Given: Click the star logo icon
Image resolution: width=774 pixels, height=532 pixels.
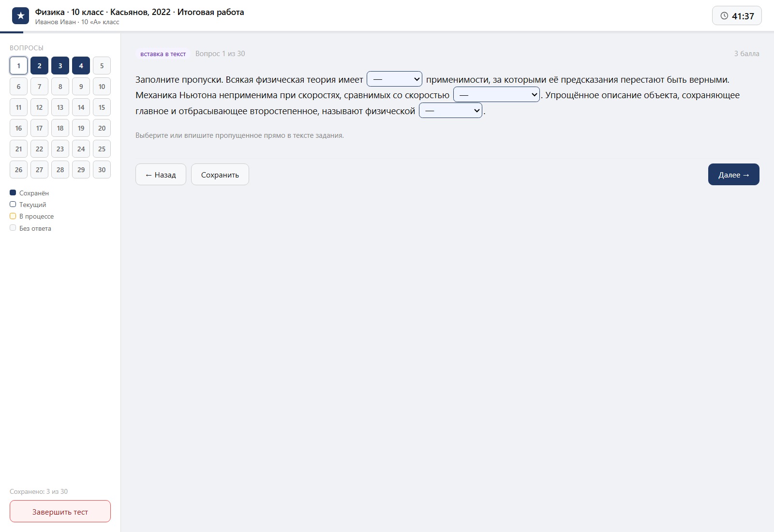Looking at the screenshot, I should 20,16.
